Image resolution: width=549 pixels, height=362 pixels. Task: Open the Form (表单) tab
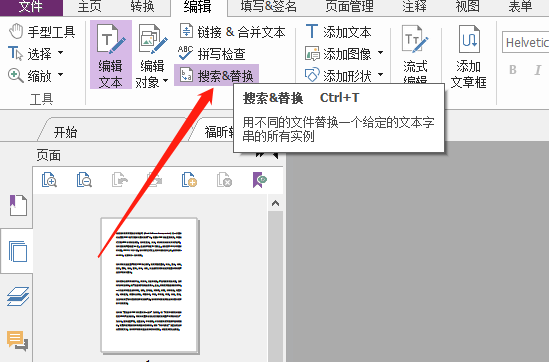(520, 7)
